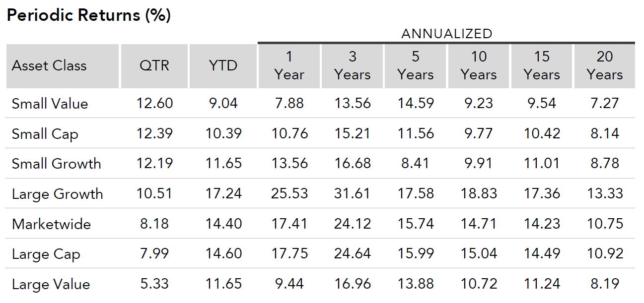Select the 3 Years column header

(x=352, y=65)
